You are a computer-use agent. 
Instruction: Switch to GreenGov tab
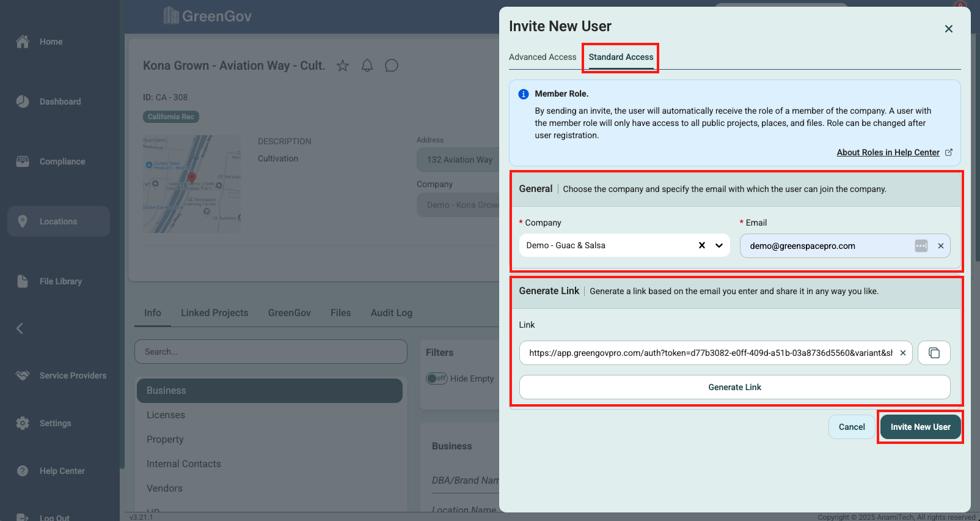point(290,312)
